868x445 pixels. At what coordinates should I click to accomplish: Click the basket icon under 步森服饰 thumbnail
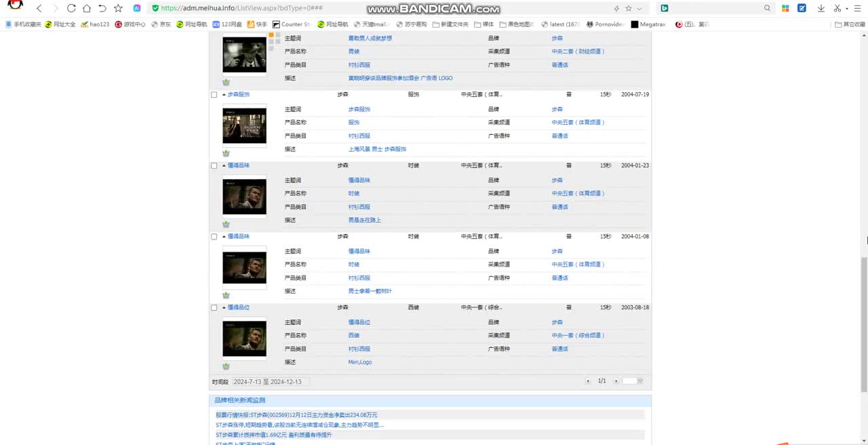tap(226, 153)
